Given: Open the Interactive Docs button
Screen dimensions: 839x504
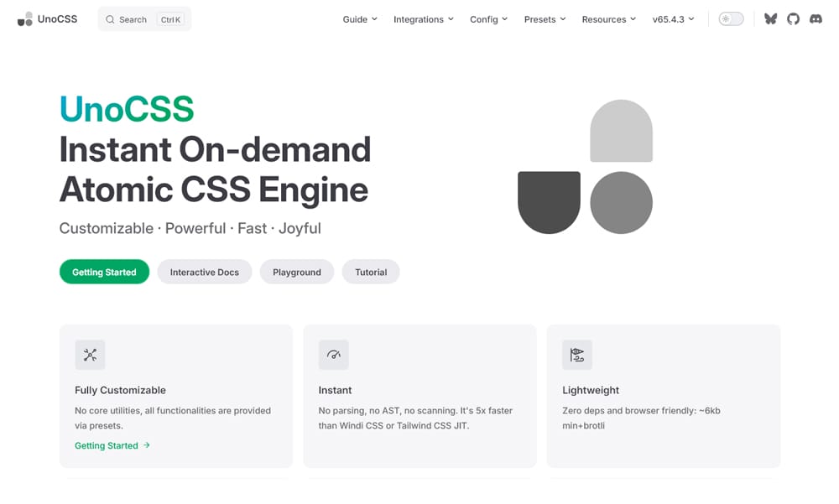Looking at the screenshot, I should 205,272.
